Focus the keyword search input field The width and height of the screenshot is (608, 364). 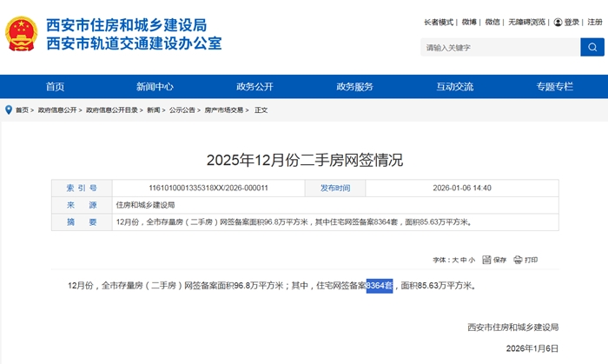(x=500, y=47)
